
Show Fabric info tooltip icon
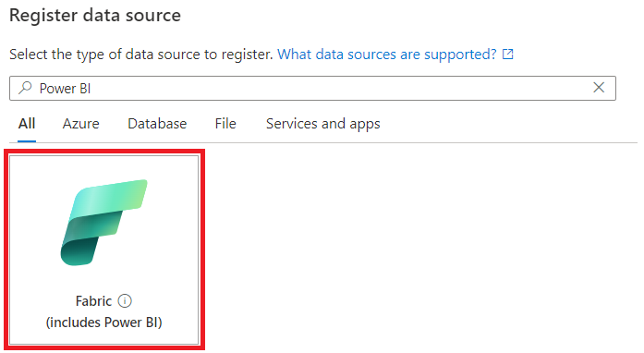click(x=125, y=301)
